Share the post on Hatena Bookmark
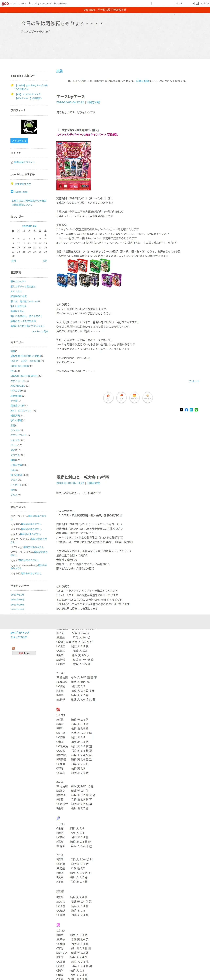This screenshot has height=980, width=210. [x=191, y=410]
